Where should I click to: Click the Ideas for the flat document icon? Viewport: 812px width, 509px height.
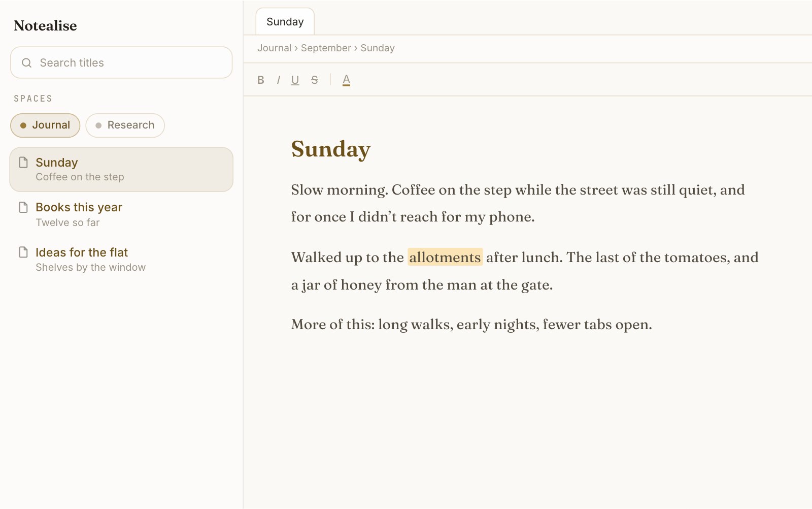[x=23, y=252]
